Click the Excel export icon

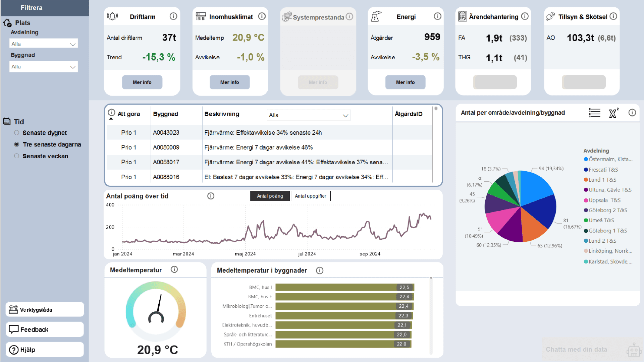click(x=613, y=113)
